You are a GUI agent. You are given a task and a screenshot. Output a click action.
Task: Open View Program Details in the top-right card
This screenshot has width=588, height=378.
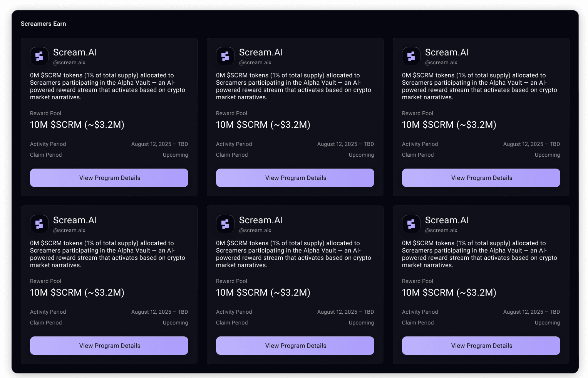481,178
